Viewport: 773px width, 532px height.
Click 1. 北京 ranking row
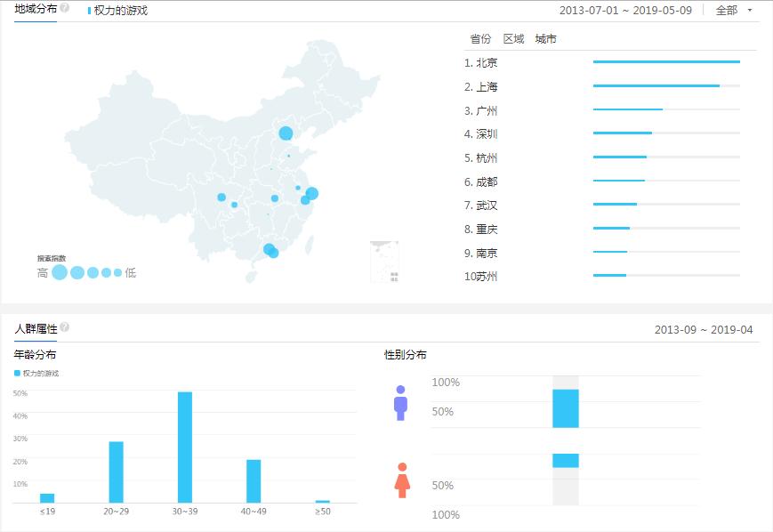coord(602,62)
